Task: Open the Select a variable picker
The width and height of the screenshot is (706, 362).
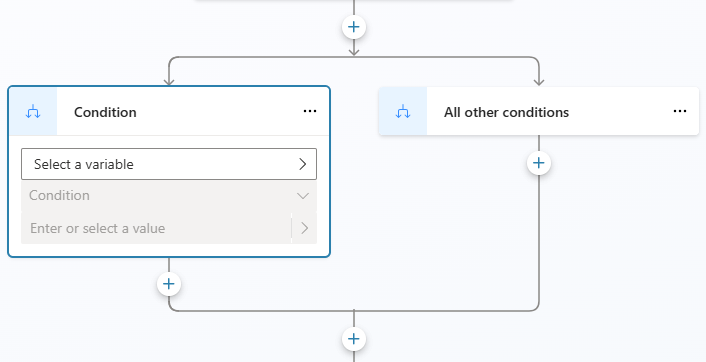Action: [x=169, y=164]
